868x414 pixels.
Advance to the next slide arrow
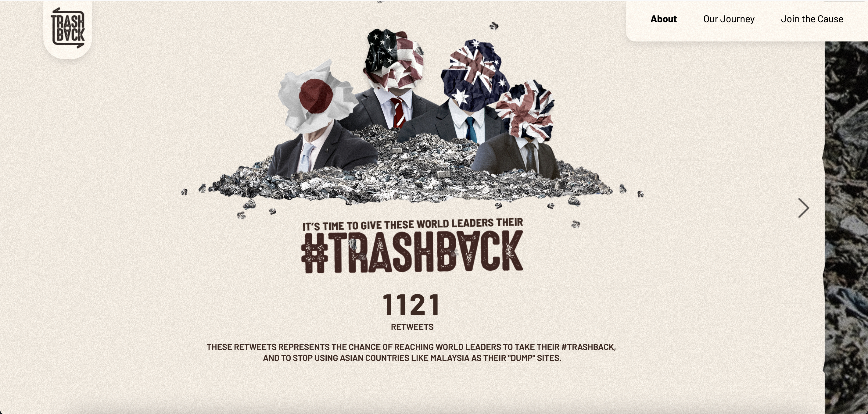click(804, 208)
